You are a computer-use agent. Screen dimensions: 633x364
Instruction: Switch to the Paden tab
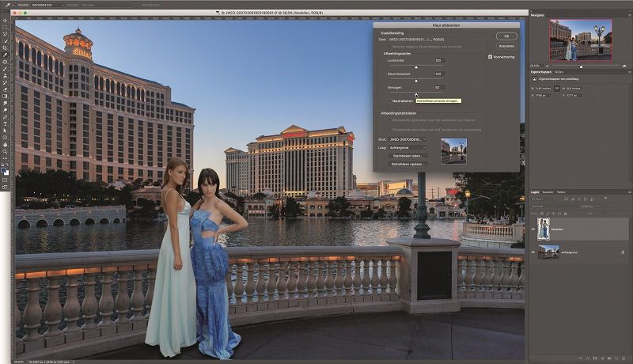(x=561, y=192)
